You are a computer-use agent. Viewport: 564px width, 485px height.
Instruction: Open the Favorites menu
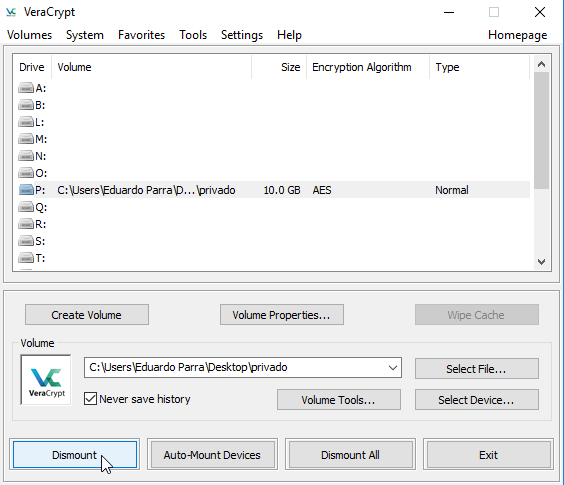point(141,35)
